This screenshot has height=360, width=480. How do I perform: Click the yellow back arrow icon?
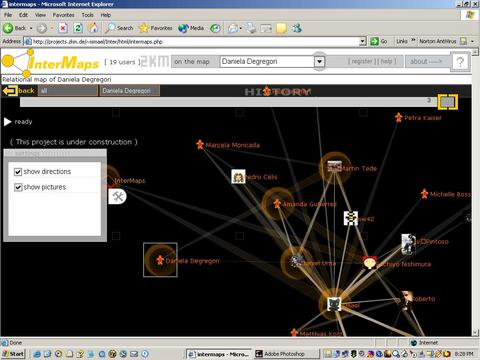[10, 91]
